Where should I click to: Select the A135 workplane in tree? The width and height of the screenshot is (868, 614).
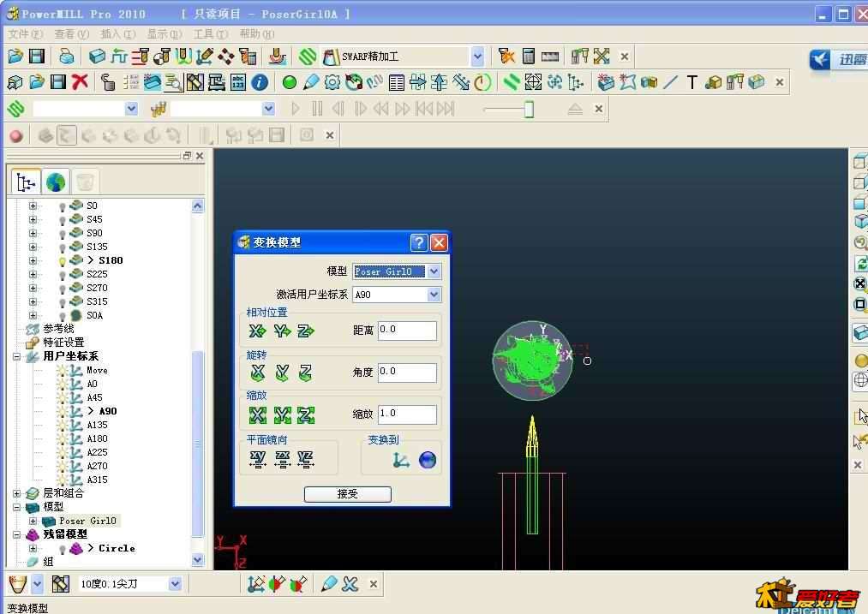tap(98, 425)
